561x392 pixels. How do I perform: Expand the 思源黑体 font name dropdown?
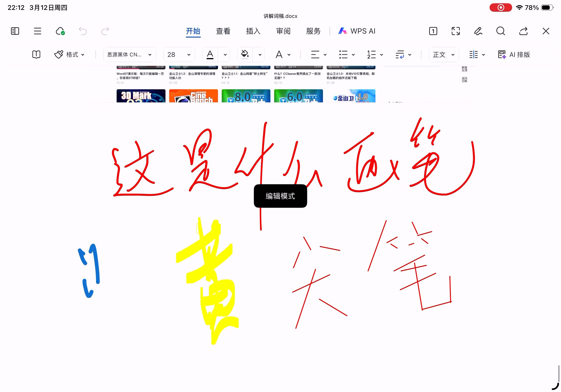(129, 55)
